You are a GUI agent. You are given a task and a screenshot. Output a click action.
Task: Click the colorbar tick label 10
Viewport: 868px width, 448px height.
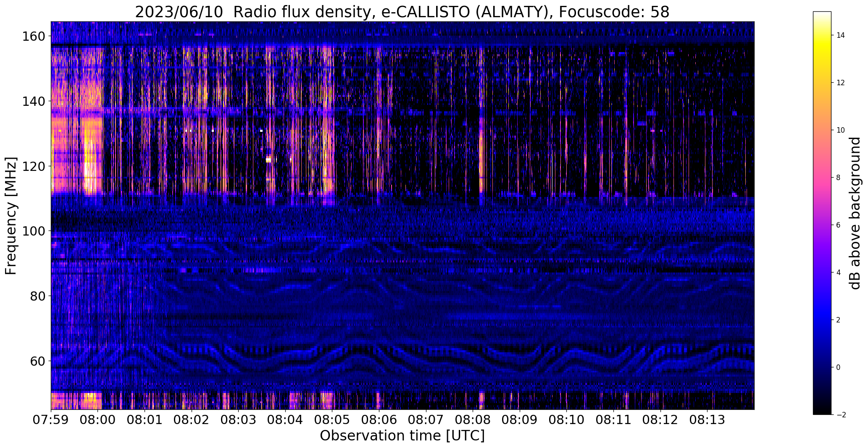click(840, 130)
